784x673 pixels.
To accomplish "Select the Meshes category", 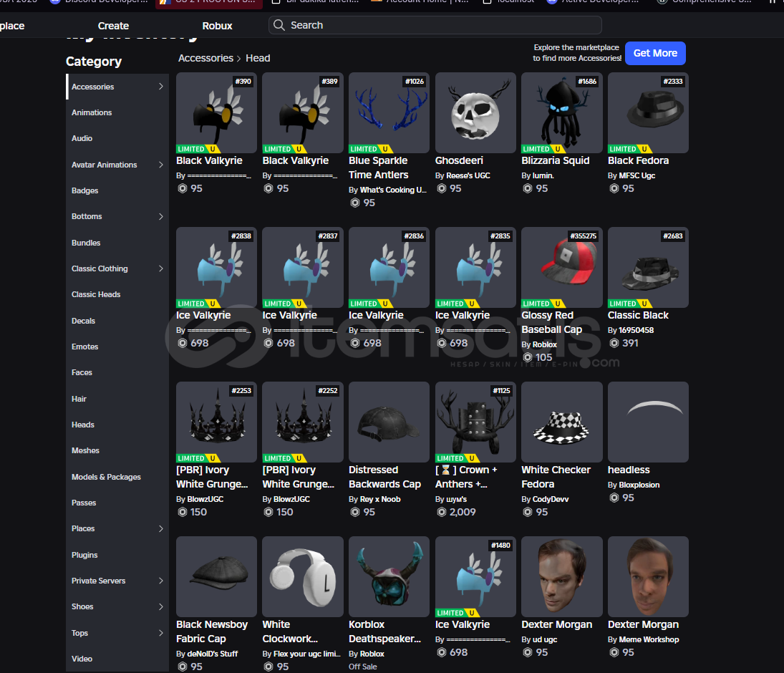I will (x=117, y=450).
